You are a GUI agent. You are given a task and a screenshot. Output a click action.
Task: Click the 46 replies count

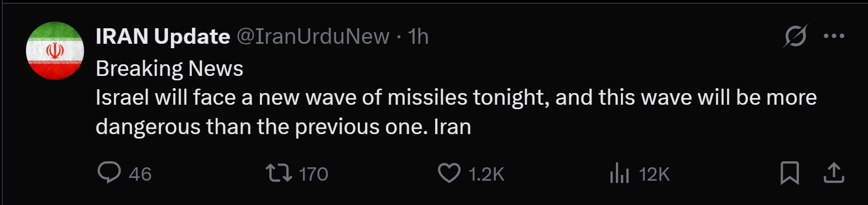140,174
